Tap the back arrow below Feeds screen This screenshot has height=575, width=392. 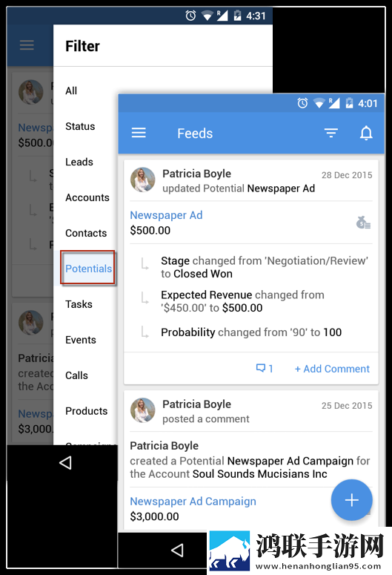(x=177, y=550)
